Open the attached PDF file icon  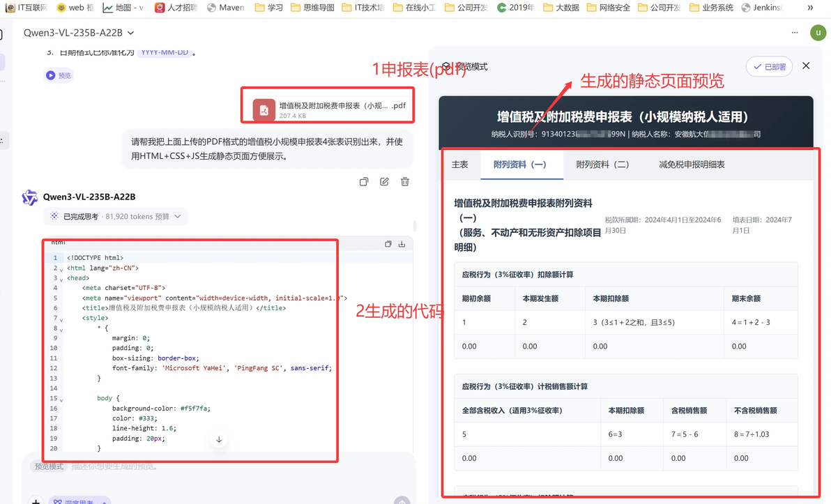pyautogui.click(x=264, y=109)
